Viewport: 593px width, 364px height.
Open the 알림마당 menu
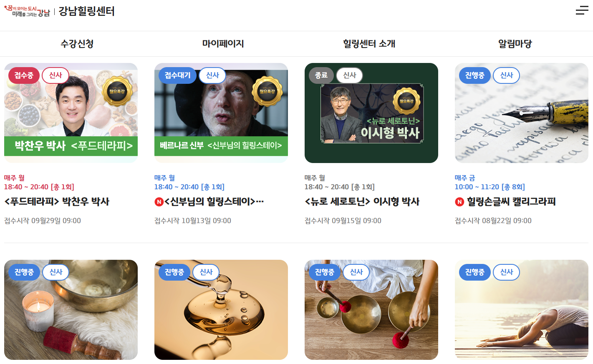point(515,44)
